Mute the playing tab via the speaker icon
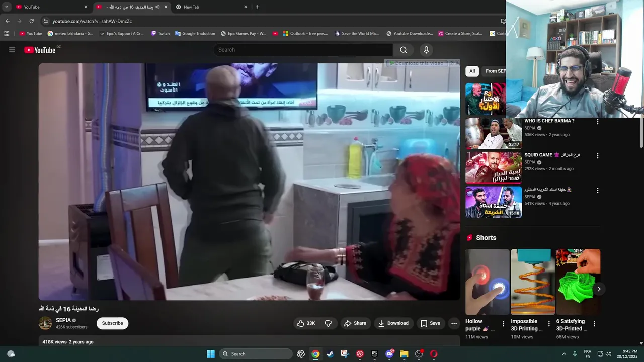 point(157,7)
